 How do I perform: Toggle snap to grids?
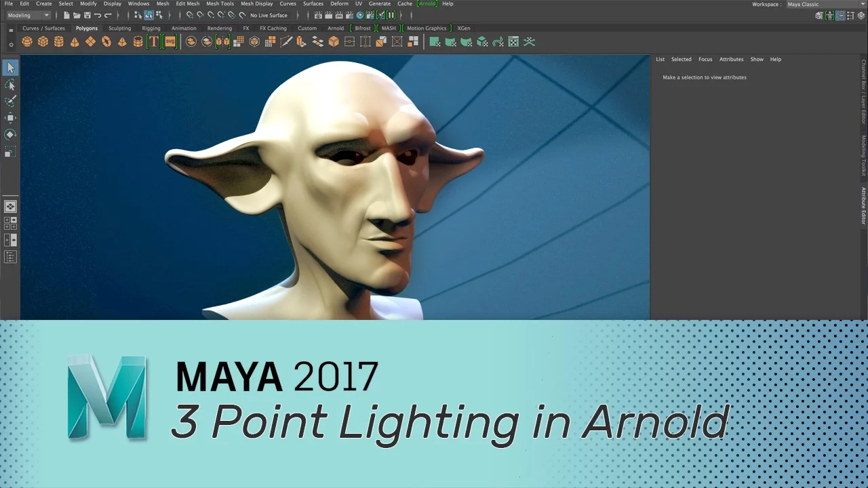(189, 15)
